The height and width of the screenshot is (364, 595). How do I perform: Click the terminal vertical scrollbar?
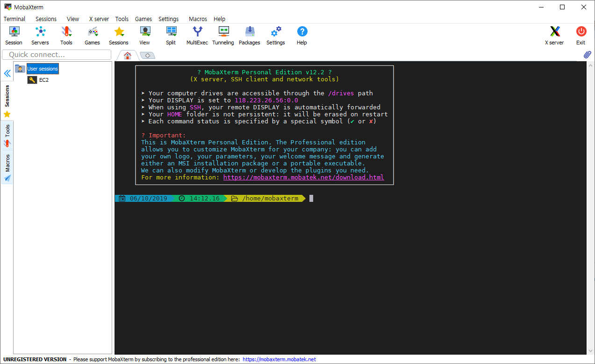point(590,207)
